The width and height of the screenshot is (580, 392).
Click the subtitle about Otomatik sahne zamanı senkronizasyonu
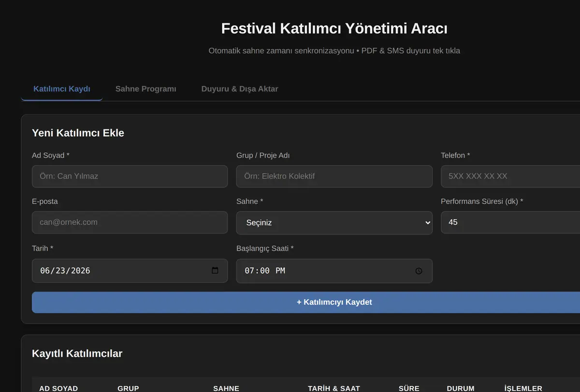pos(334,51)
